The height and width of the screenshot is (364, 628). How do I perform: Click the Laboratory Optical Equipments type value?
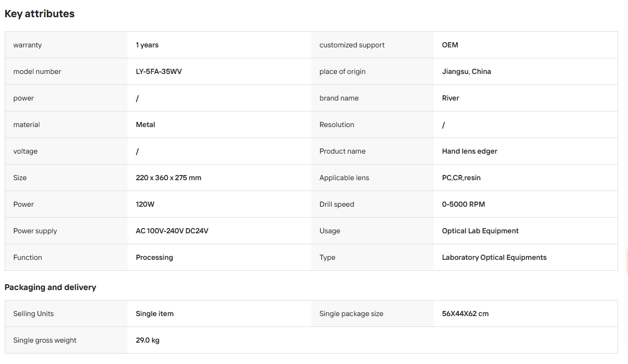point(494,257)
